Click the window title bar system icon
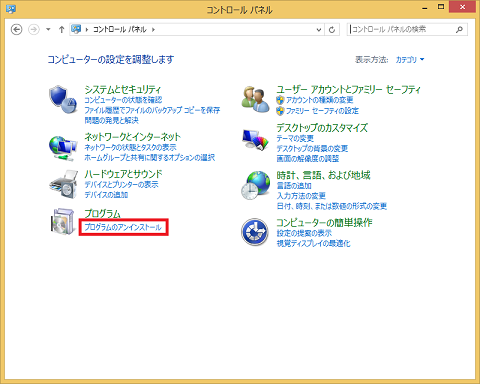This screenshot has height=384, width=480. pos(11,9)
